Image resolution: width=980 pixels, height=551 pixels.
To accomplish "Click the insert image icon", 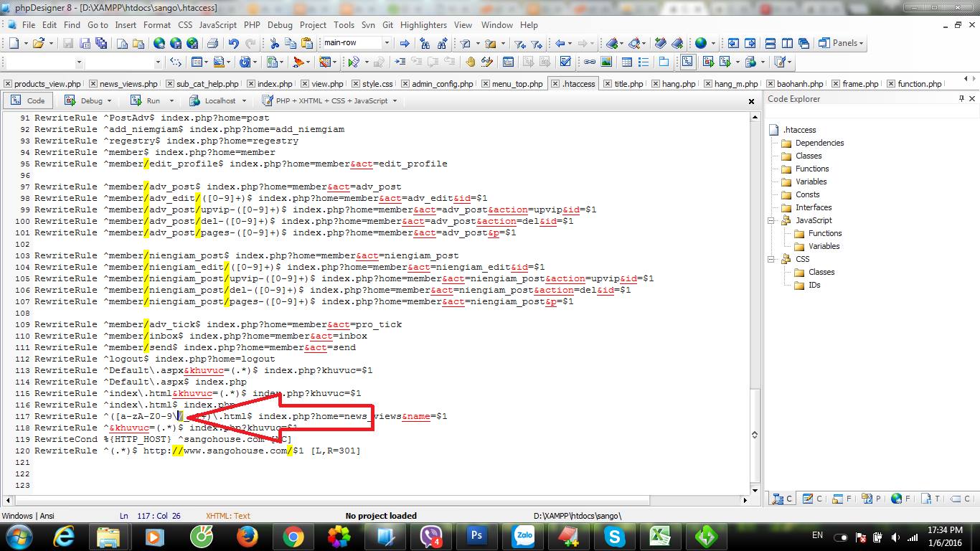I will 606,62.
